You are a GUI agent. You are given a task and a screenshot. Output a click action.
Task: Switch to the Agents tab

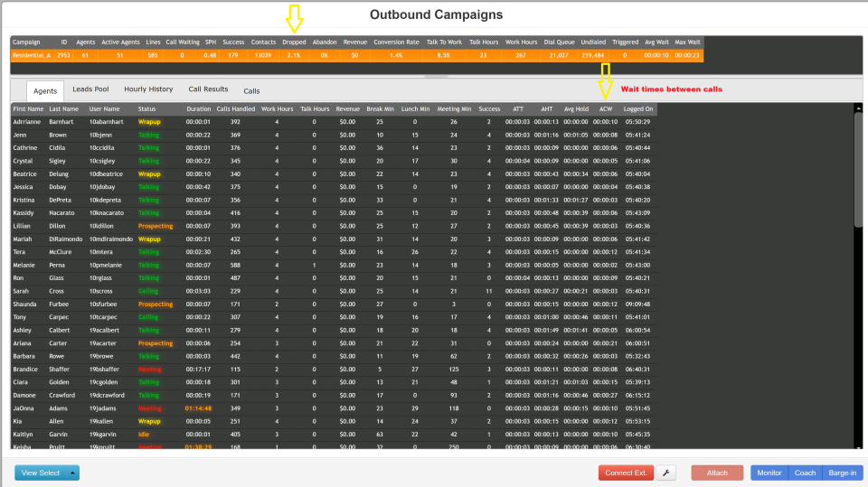tap(45, 90)
